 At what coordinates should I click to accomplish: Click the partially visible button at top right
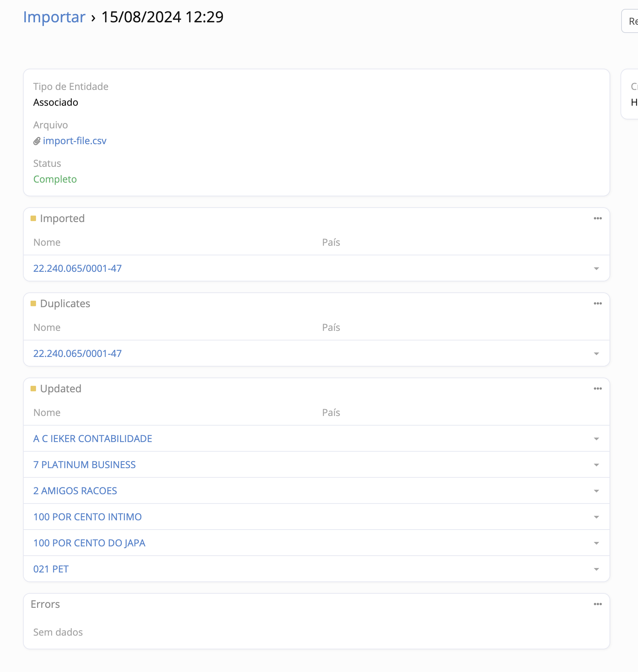click(x=631, y=21)
